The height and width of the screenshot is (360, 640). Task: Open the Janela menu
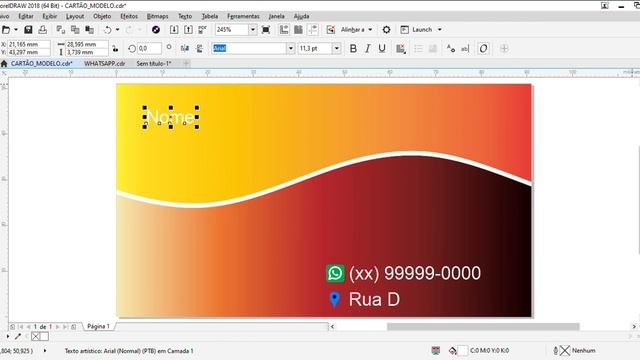[x=277, y=16]
